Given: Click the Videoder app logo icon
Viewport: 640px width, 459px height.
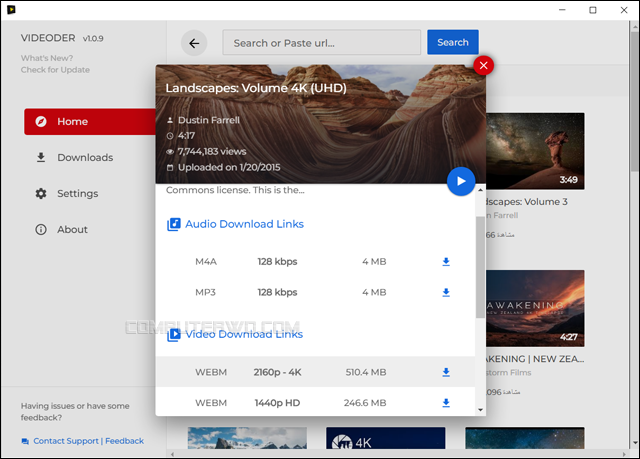Looking at the screenshot, I should (x=11, y=9).
